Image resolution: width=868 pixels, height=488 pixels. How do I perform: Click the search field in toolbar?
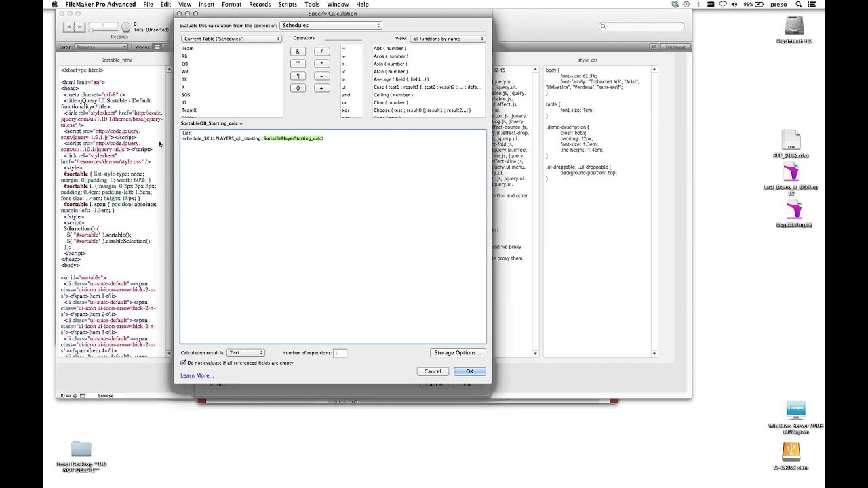642,26
